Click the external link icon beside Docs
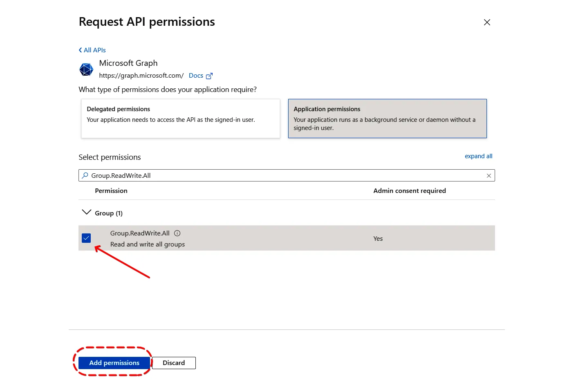576x392 pixels. pyautogui.click(x=209, y=76)
